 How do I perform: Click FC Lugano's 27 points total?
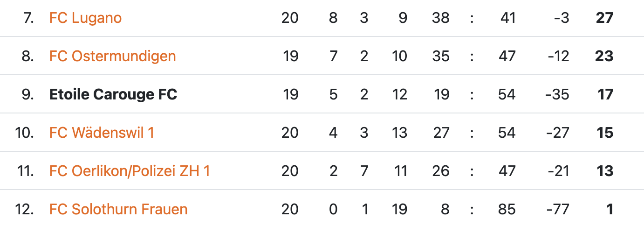tap(604, 18)
